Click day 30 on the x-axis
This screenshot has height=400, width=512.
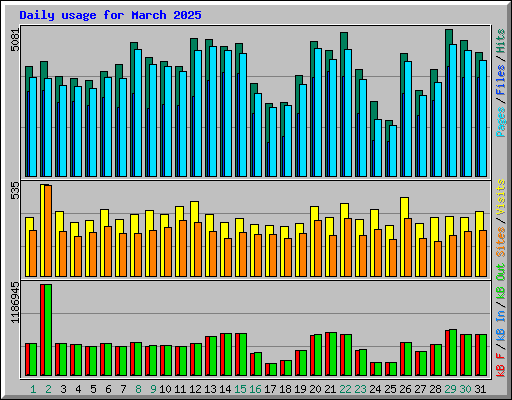click(x=465, y=389)
